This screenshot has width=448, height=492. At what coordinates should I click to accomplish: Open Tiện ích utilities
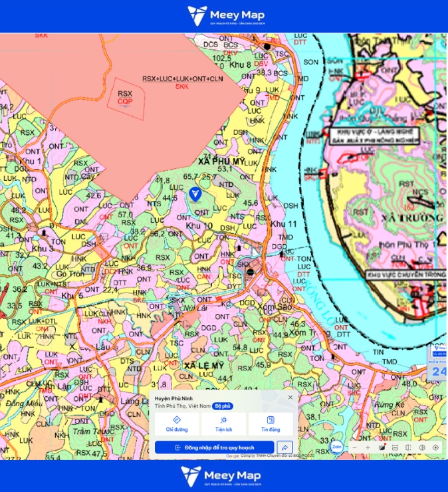click(224, 424)
